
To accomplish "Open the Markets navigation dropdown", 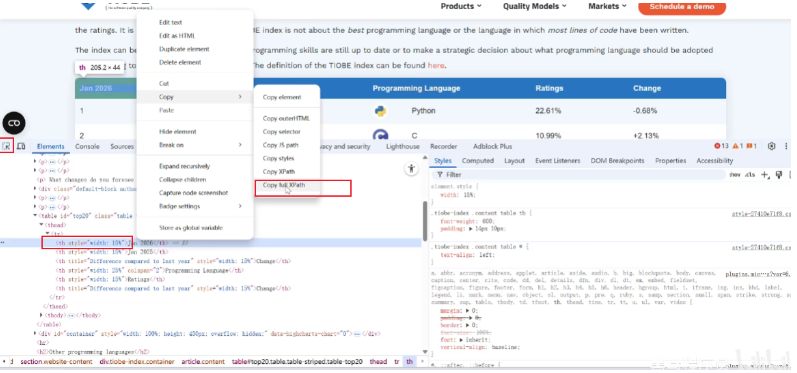I will click(607, 6).
